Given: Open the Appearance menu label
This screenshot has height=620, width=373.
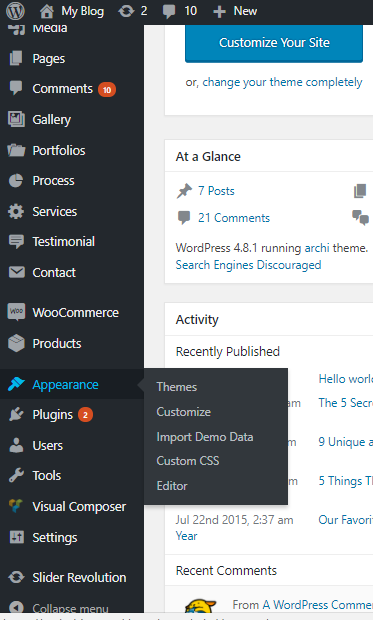Looking at the screenshot, I should click(65, 384).
